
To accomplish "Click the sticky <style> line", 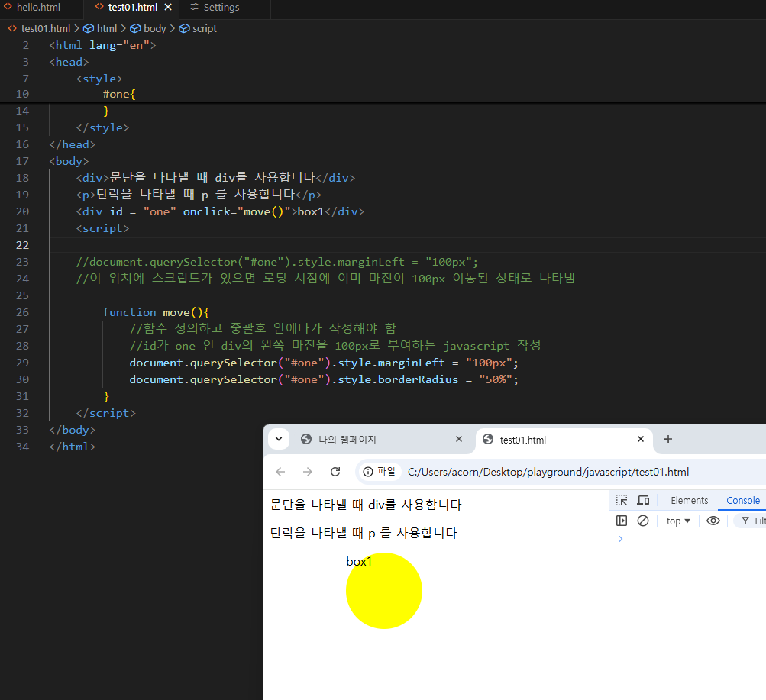I will (99, 78).
